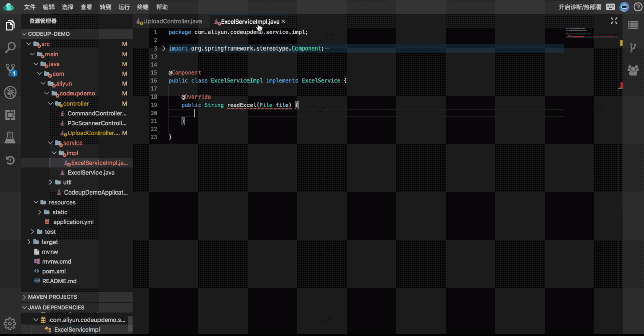
Task: Open the help question mark icon
Action: pos(637,7)
